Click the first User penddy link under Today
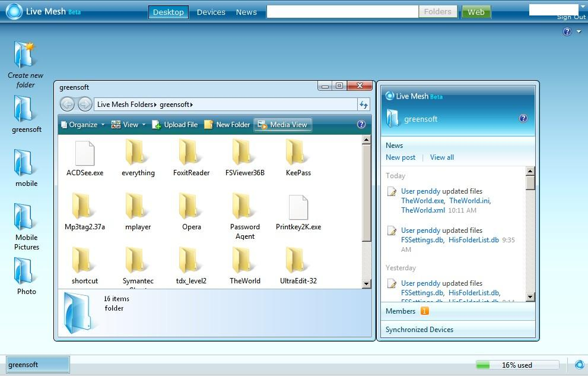The height and width of the screenshot is (376, 588). [420, 191]
